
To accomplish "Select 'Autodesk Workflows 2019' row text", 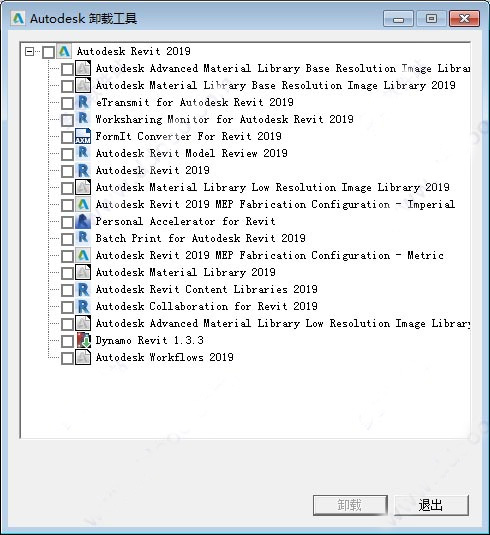I will tap(164, 358).
